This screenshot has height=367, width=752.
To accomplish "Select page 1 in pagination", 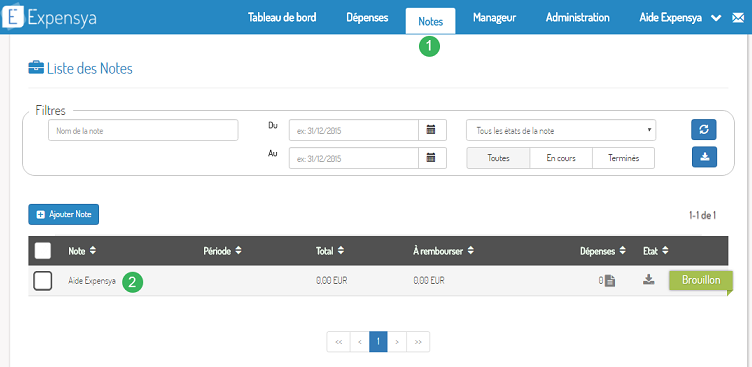I will click(378, 342).
